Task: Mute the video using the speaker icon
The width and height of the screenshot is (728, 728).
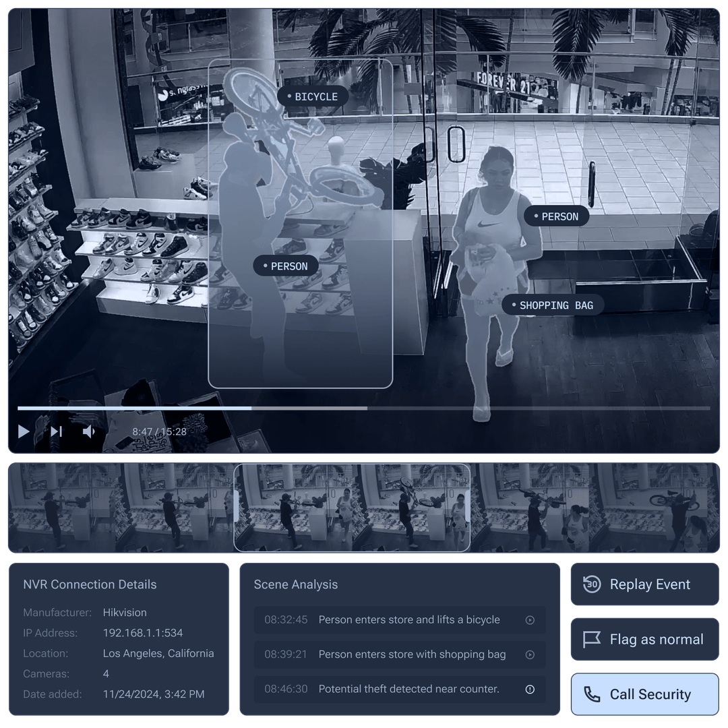Action: click(x=89, y=431)
